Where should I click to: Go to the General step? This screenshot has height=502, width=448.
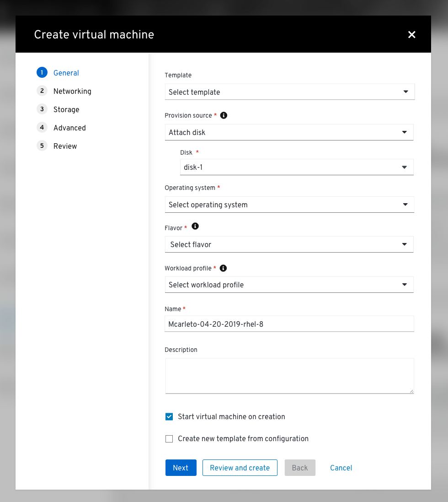tap(66, 73)
